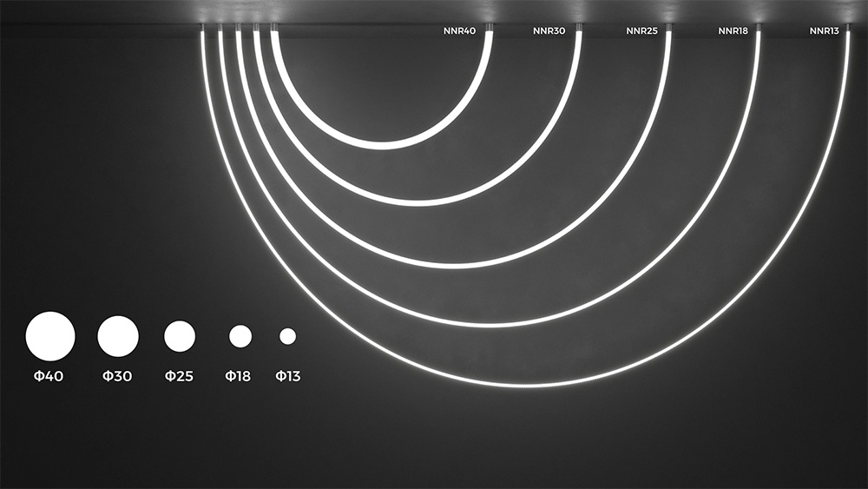The height and width of the screenshot is (489, 868).
Task: Select the white circle above Φ30
Action: click(118, 336)
